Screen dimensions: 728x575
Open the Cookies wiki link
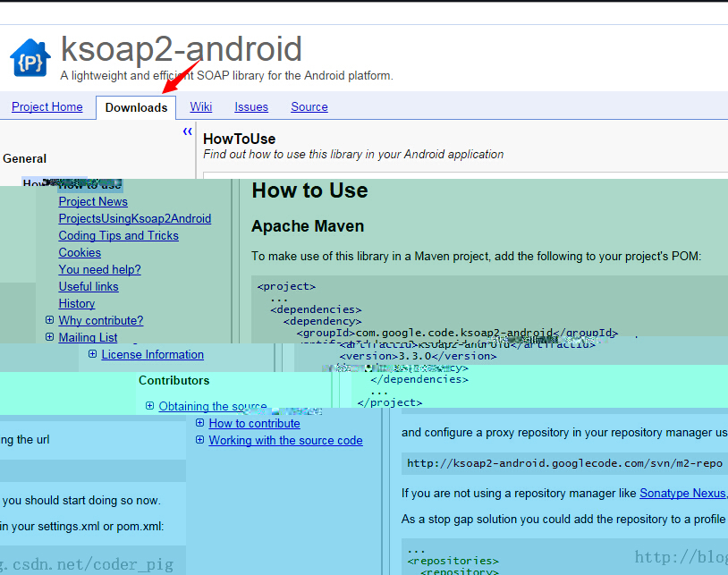click(x=80, y=252)
